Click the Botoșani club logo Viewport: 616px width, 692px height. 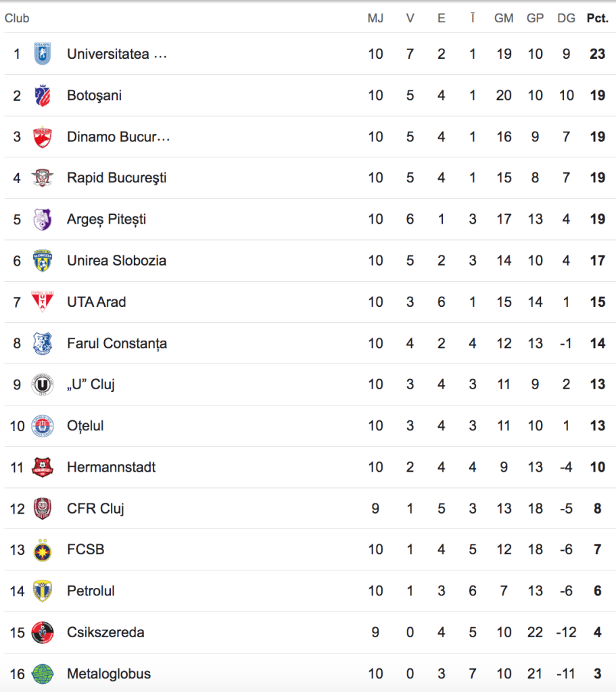[43, 95]
